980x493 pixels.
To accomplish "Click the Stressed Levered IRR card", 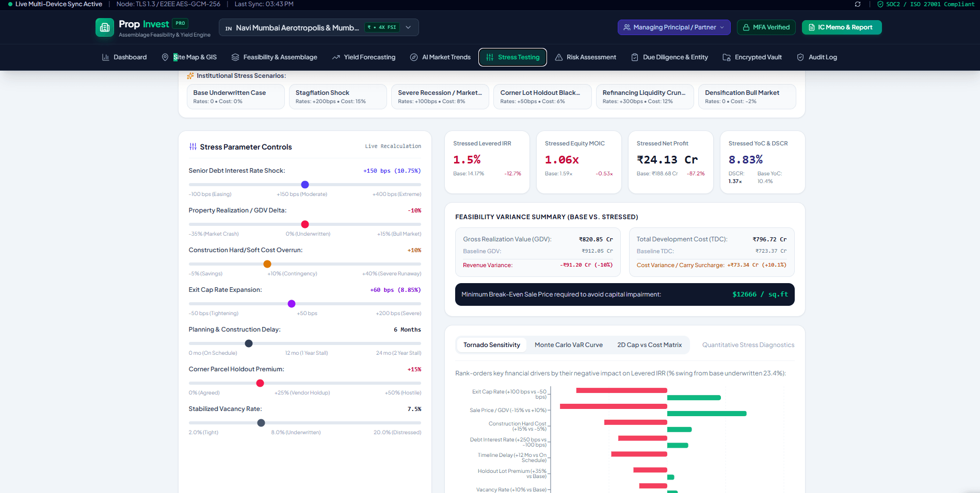I will pos(487,162).
